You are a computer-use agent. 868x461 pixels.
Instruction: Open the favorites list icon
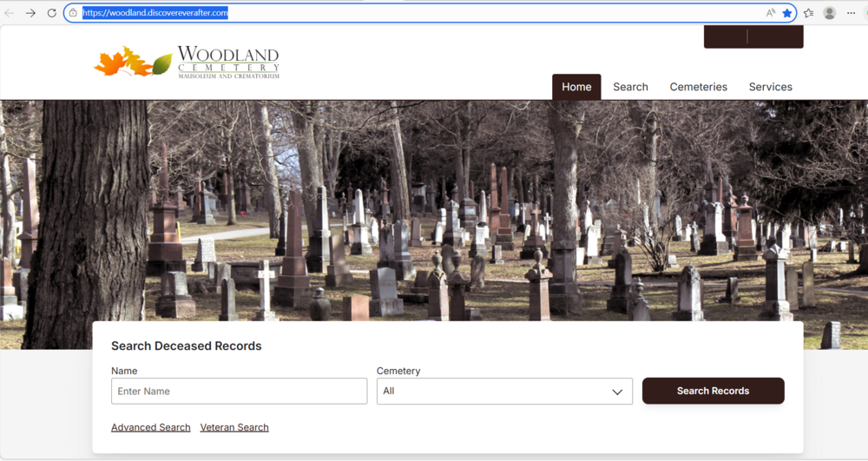(809, 13)
